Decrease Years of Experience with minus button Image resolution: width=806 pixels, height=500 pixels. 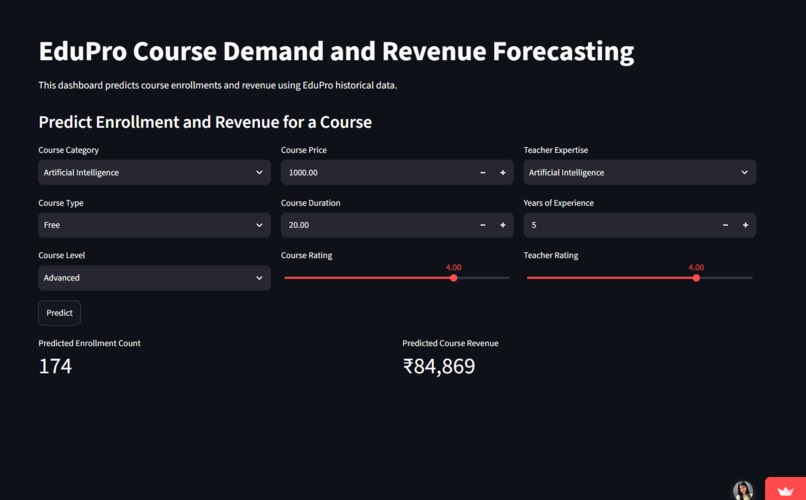(x=725, y=225)
